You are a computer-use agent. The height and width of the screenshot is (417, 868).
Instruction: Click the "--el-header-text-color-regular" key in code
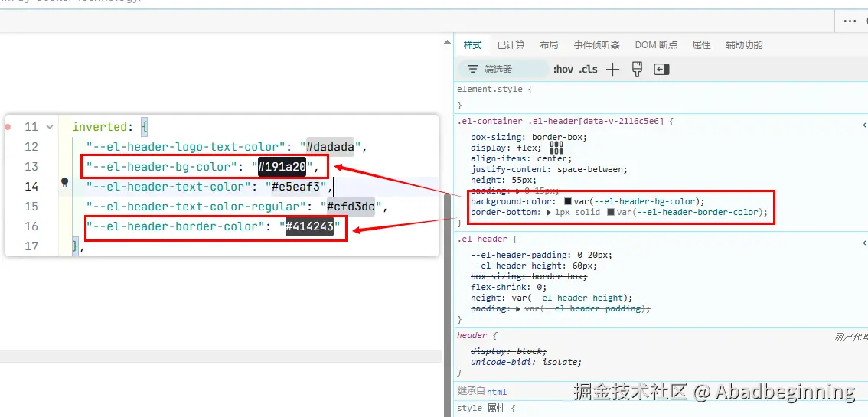point(196,207)
